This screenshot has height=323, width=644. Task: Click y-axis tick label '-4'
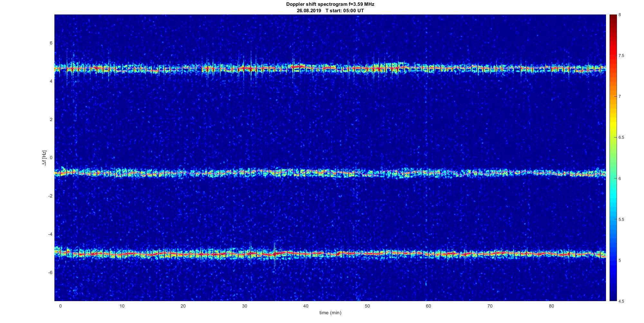50,234
